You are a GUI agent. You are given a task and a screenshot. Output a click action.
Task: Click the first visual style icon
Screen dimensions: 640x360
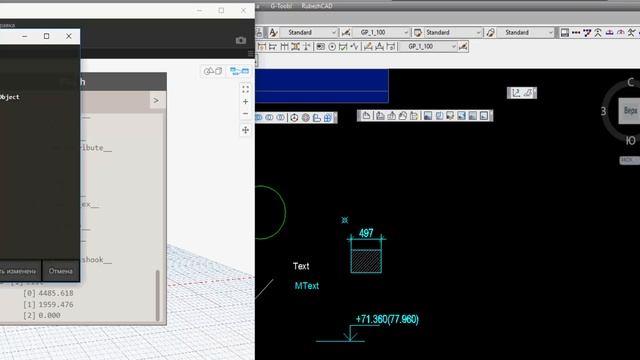[428, 116]
